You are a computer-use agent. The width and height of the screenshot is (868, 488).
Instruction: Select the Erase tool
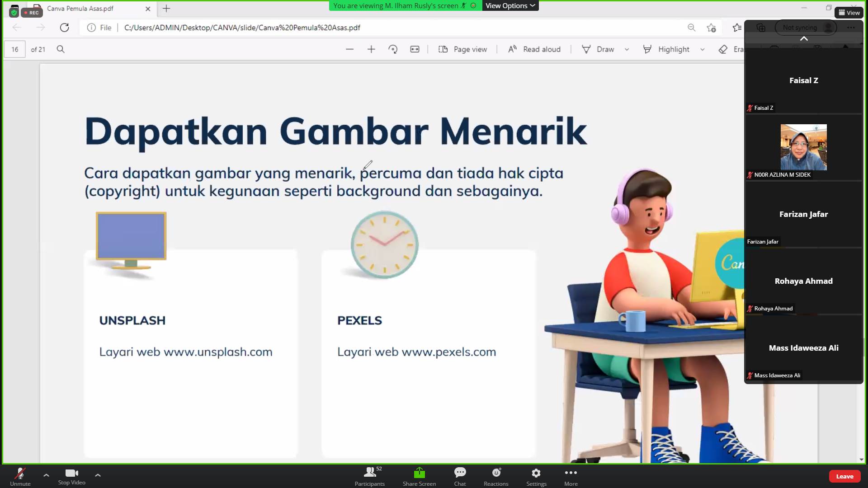coord(731,49)
